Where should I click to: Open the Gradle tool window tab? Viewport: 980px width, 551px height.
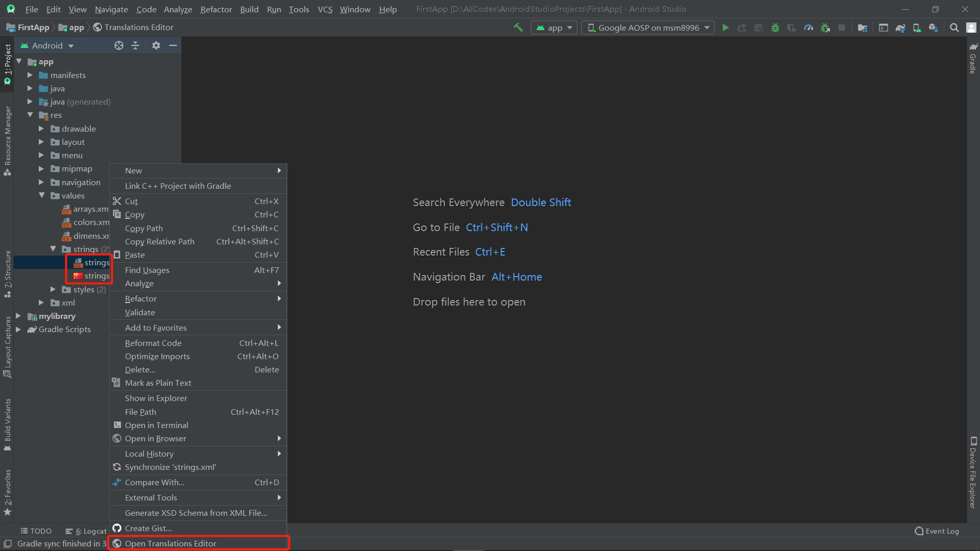coord(973,59)
